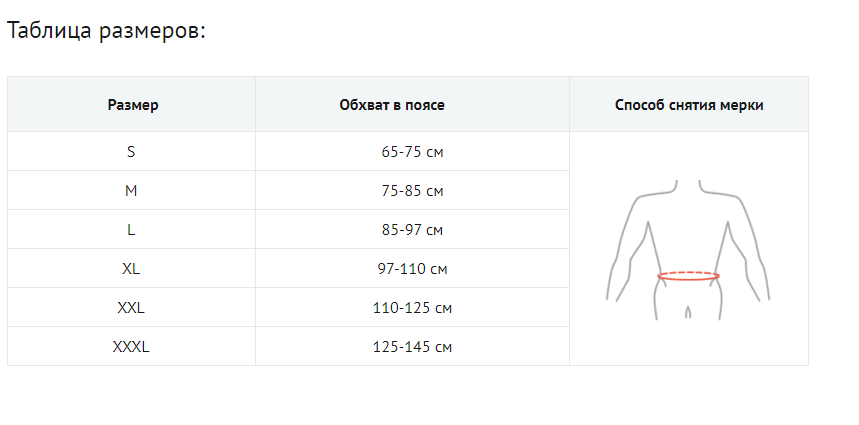The width and height of the screenshot is (859, 425).
Task: Select the M size cell
Action: [x=131, y=191]
